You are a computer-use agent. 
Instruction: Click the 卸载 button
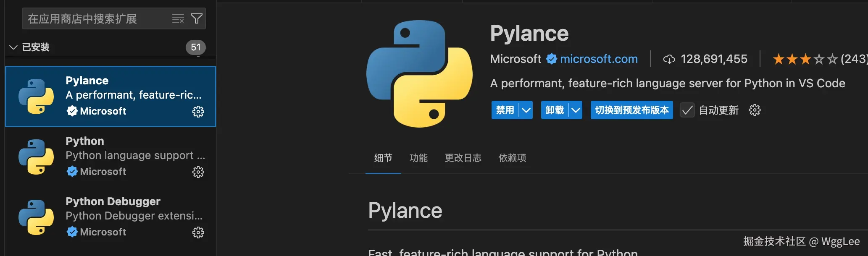point(555,110)
